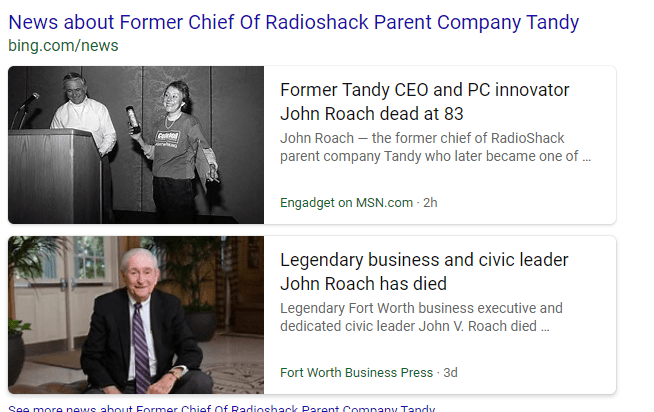This screenshot has width=654, height=412.
Task: Open the color photo of the seated man in a suit
Action: click(136, 315)
